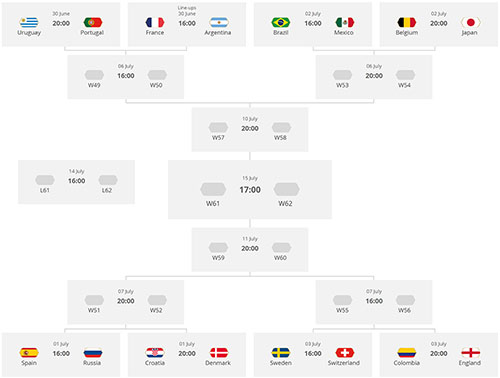Select the Croatia flag
The height and width of the screenshot is (378, 500).
point(155,353)
